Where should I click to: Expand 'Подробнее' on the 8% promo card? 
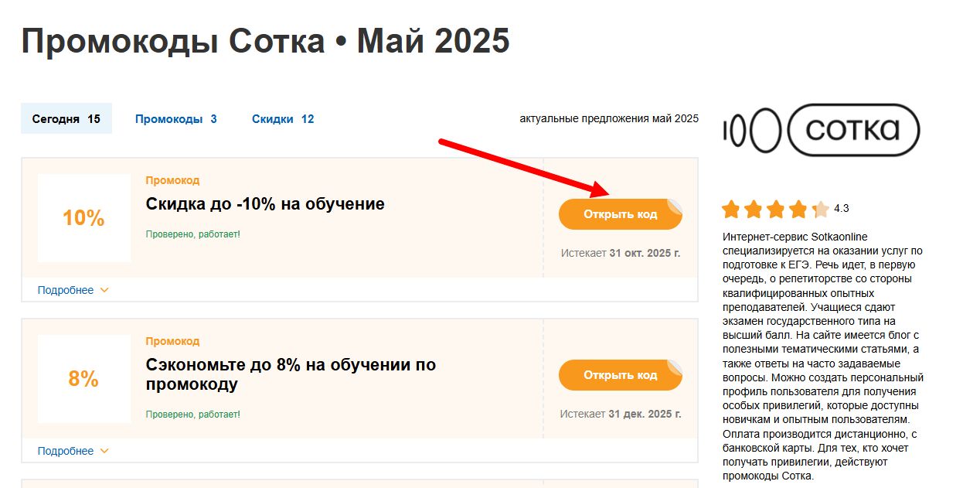[66, 450]
